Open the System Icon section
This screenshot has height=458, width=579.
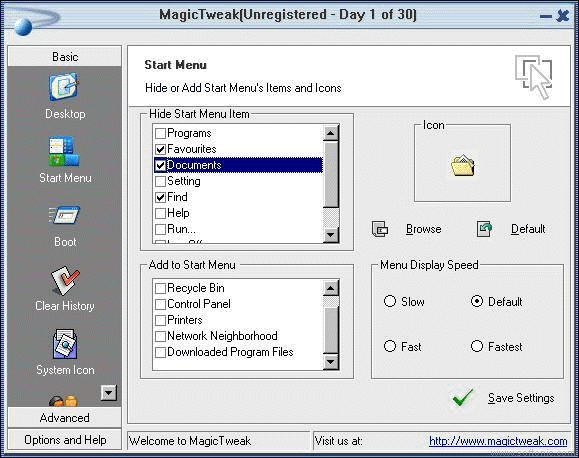point(65,344)
